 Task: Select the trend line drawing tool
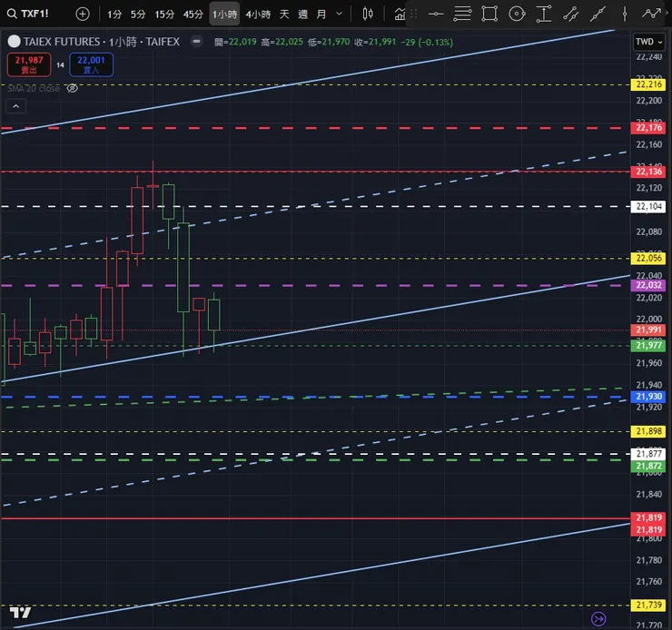[x=598, y=15]
